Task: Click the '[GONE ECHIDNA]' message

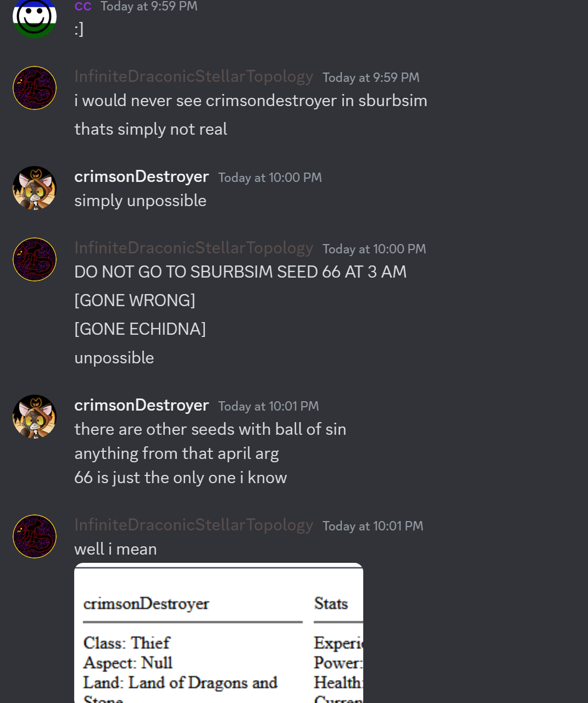Action: coord(140,329)
